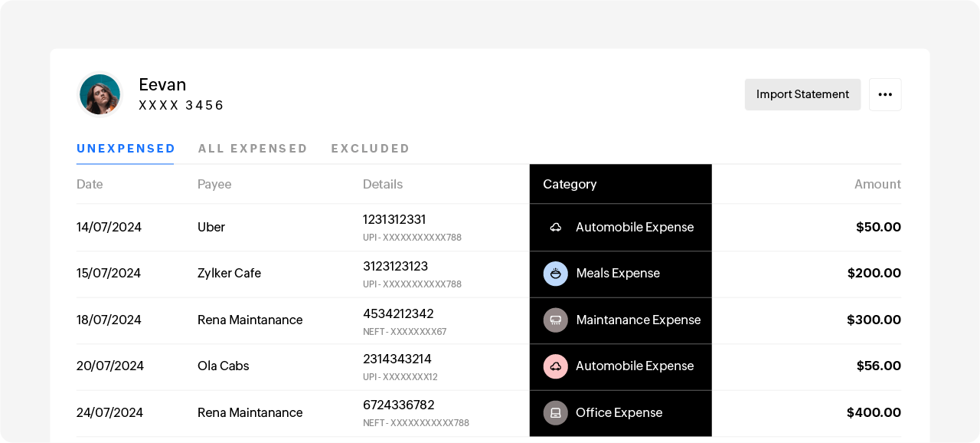Click the $400.00 amount for Rena Maintanance
Viewport: 980px width, 443px height.
874,413
